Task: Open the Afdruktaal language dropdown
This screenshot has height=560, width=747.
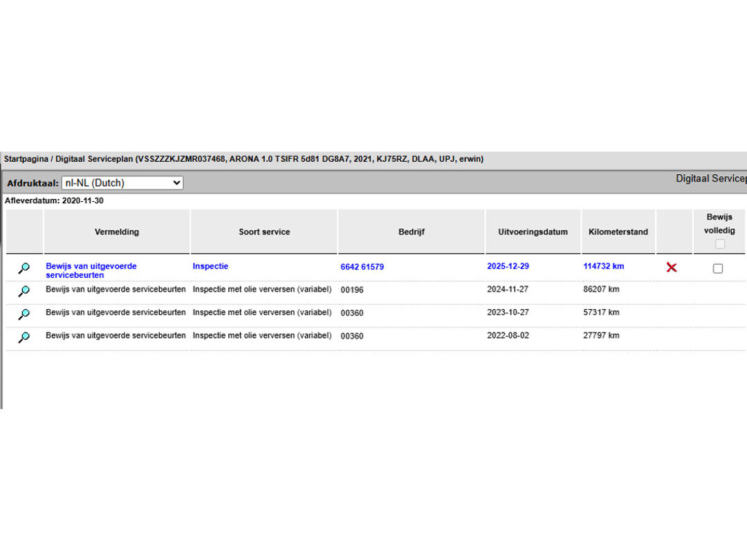Action: pyautogui.click(x=122, y=183)
